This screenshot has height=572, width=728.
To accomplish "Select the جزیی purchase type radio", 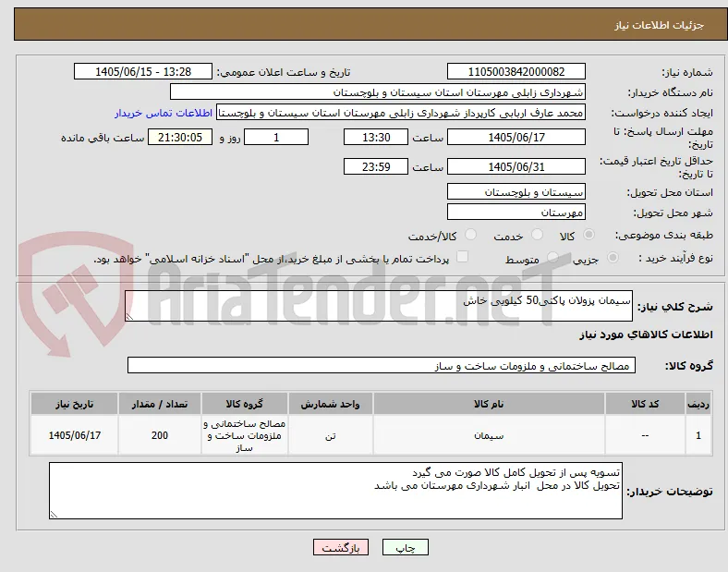I will click(613, 257).
